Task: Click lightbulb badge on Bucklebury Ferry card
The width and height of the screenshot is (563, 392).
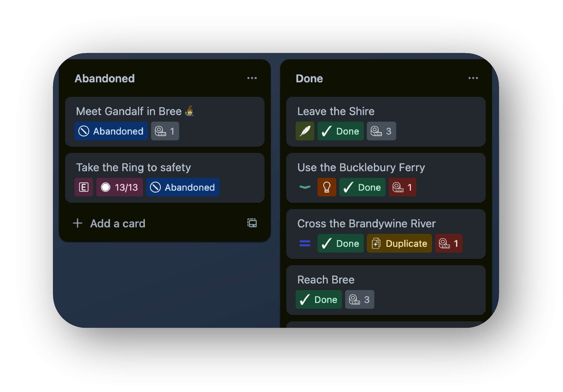Action: tap(327, 187)
